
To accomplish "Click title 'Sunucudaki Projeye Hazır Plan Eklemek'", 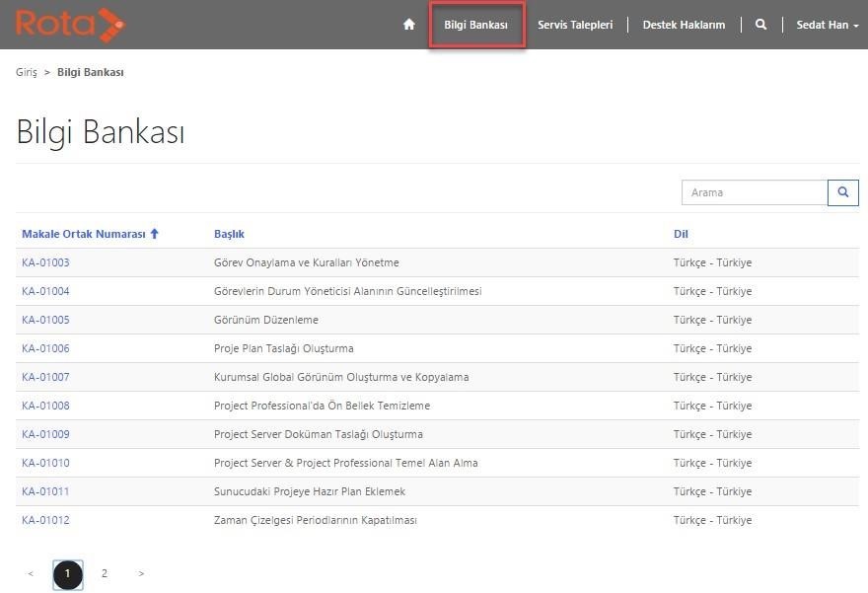I will [x=310, y=491].
